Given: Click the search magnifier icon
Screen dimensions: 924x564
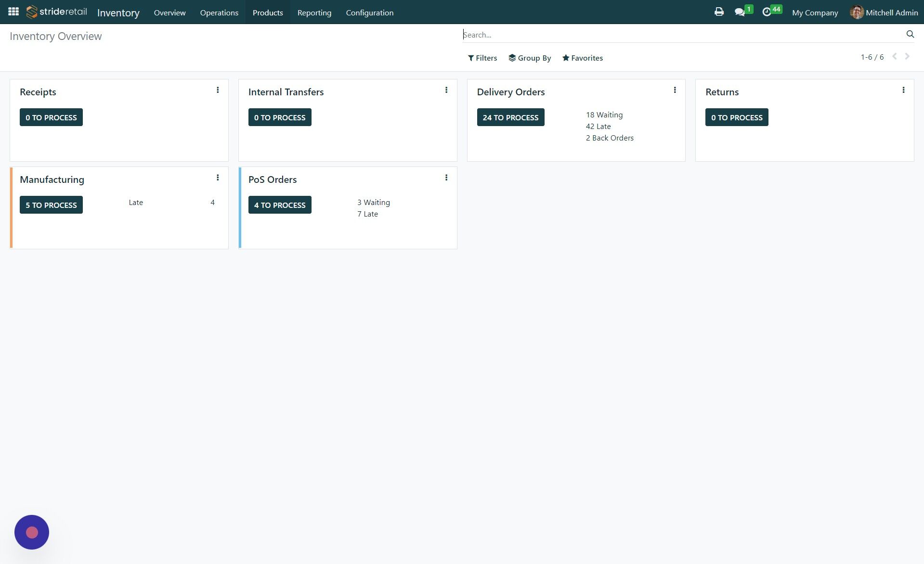Looking at the screenshot, I should [910, 34].
